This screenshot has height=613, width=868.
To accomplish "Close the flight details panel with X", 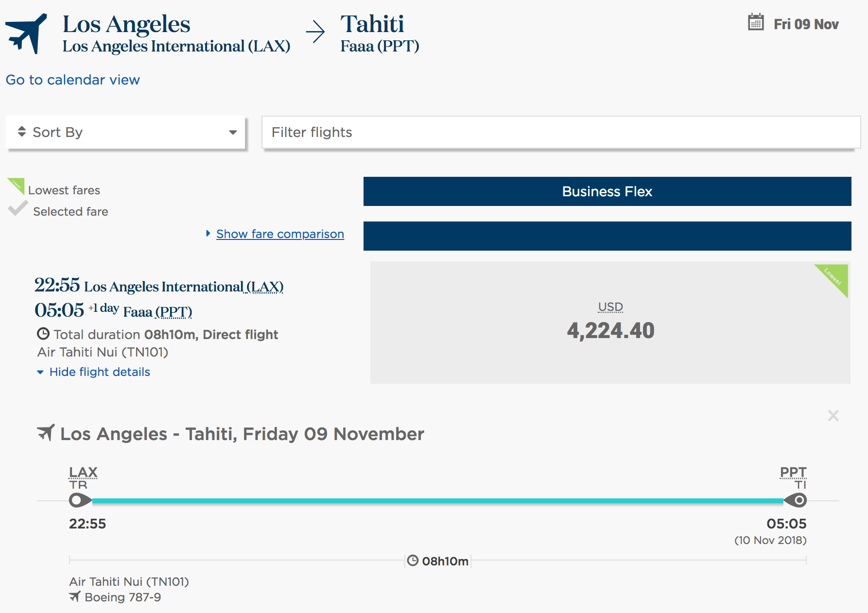I will pos(833,416).
